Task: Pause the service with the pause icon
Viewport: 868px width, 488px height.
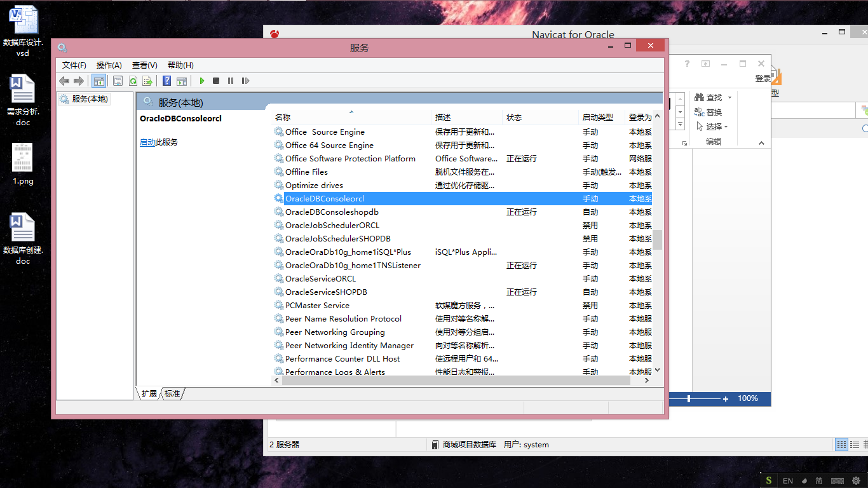Action: pos(231,81)
